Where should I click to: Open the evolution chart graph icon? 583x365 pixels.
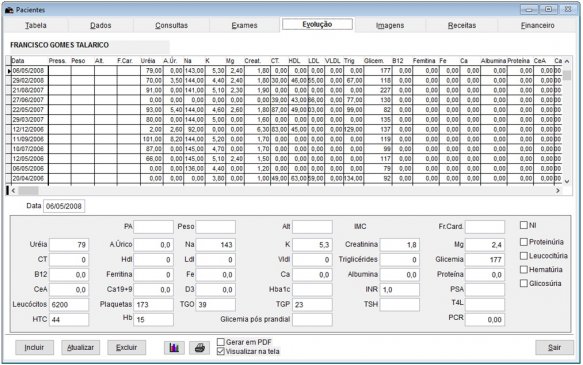[174, 348]
